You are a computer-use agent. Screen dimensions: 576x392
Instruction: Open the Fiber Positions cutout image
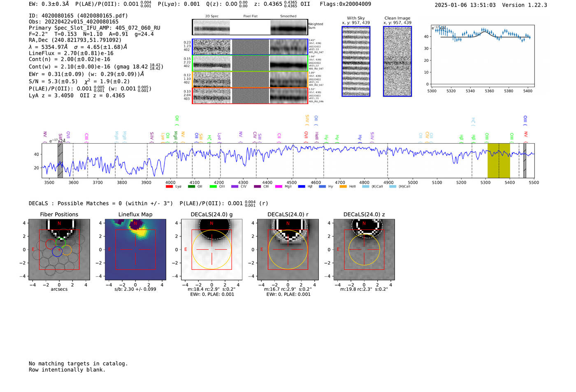click(x=59, y=249)
